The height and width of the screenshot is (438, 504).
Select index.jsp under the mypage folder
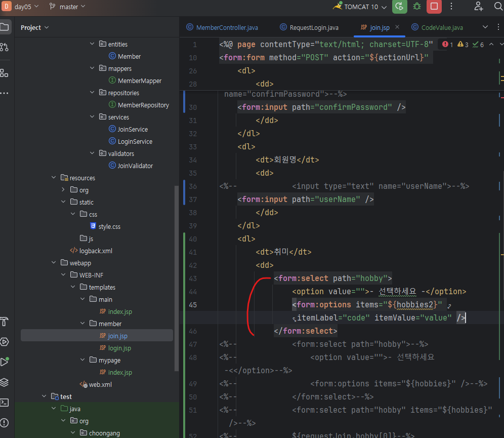click(x=116, y=372)
